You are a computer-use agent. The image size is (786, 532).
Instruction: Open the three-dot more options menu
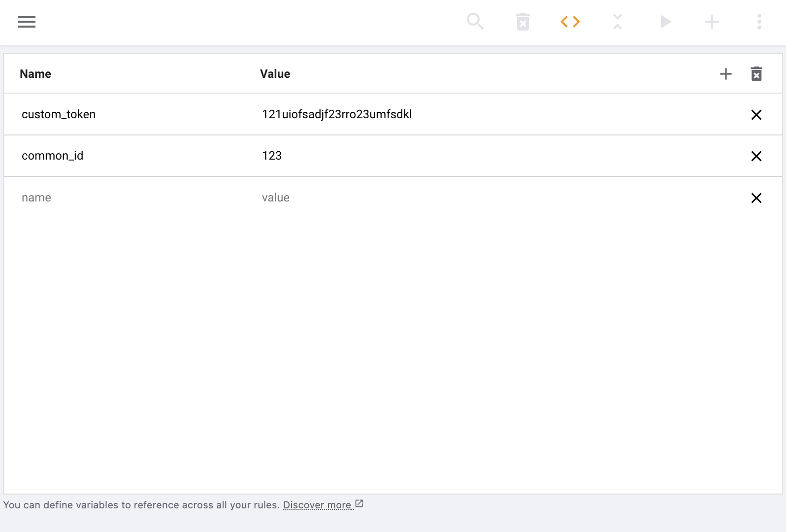point(759,22)
